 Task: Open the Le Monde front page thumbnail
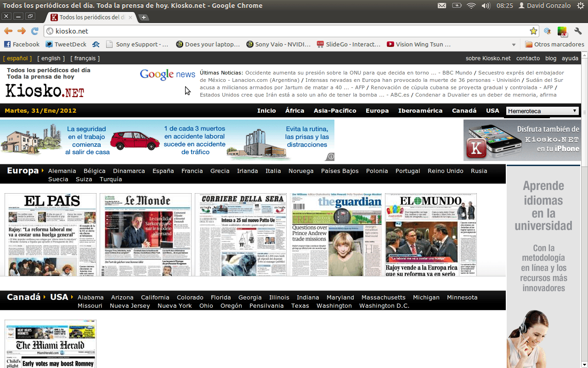tap(146, 235)
